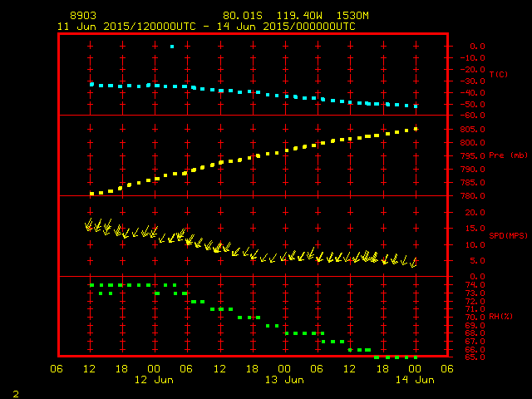Click the 800.0 pressure tick value
The width and height of the screenshot is (532, 399).
point(473,142)
